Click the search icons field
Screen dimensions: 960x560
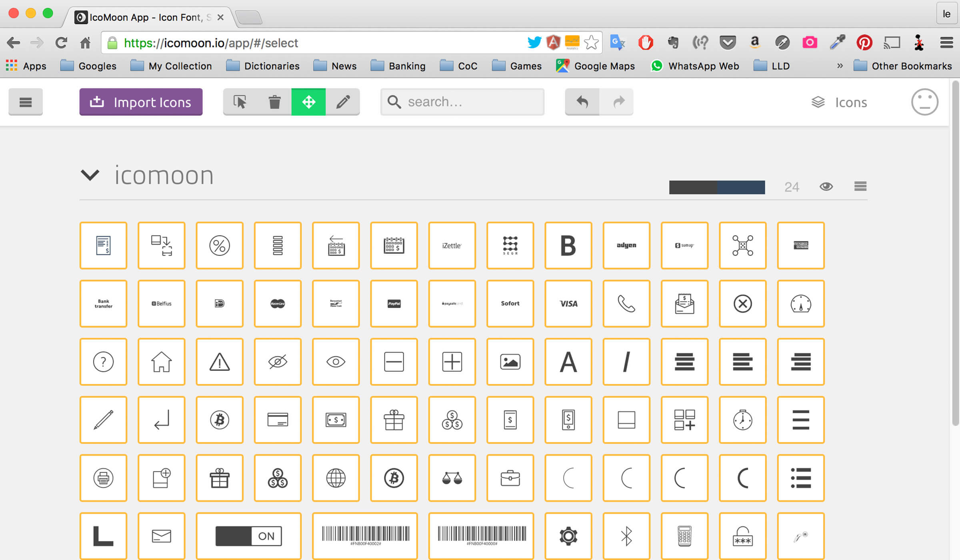point(462,102)
